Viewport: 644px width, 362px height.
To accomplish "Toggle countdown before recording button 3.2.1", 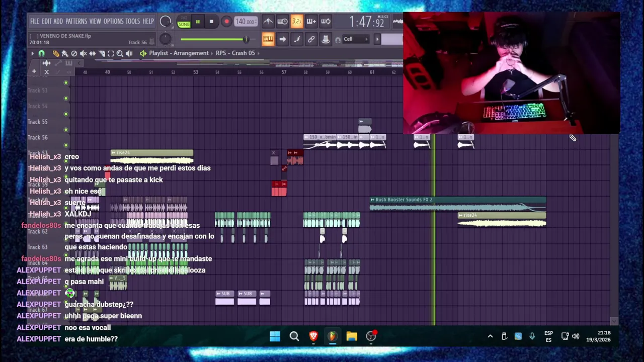I will click(x=296, y=21).
